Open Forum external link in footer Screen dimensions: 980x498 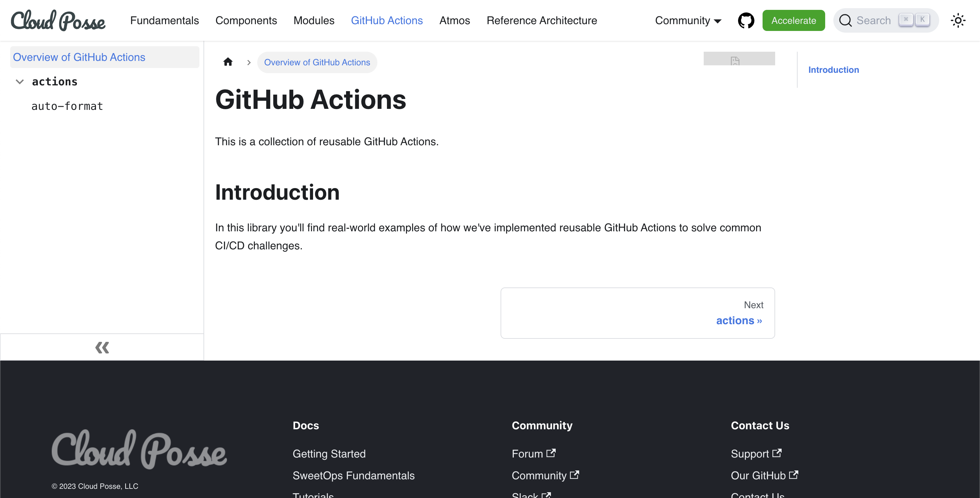click(x=533, y=453)
